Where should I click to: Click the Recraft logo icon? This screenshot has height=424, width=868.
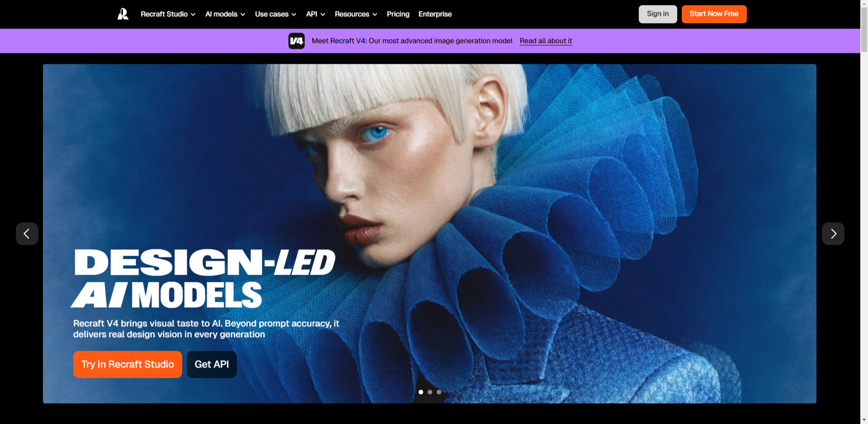click(x=123, y=14)
